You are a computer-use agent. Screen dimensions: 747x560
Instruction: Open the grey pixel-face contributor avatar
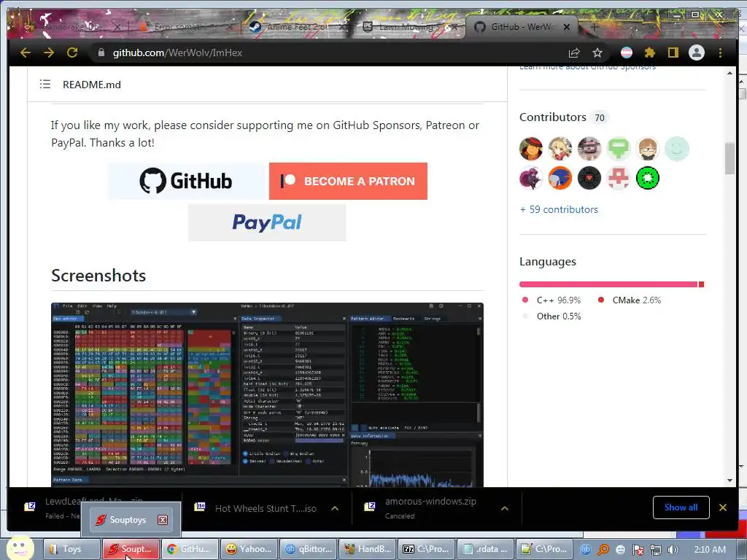[x=589, y=149]
